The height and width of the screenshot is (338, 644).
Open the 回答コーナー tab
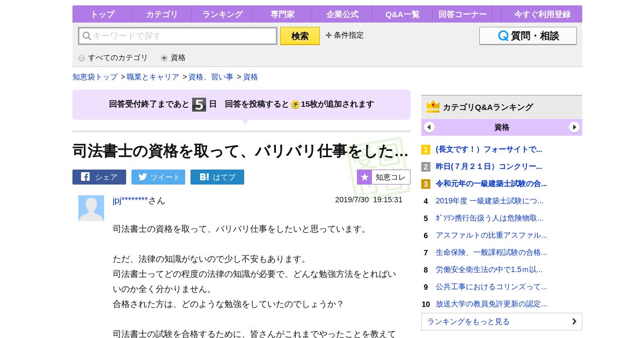click(463, 14)
